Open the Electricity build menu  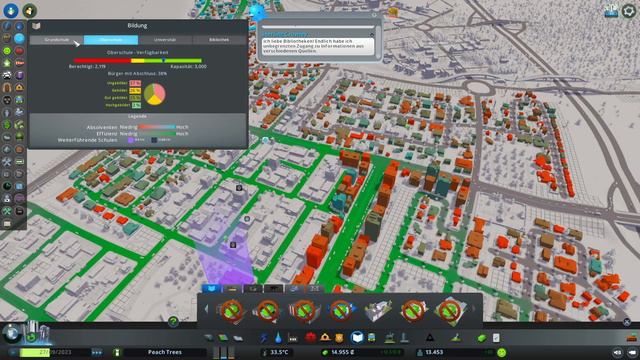264,338
